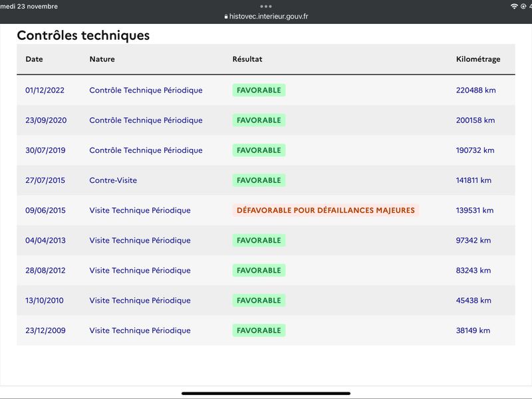Image resolution: width=532 pixels, height=399 pixels.
Task: Select mileage 141811 km
Action: coord(473,180)
